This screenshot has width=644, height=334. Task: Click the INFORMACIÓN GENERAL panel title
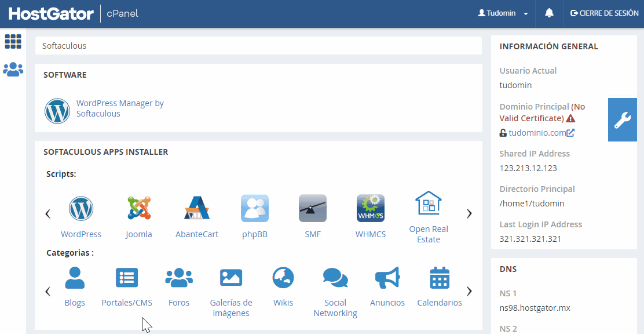[x=548, y=46]
